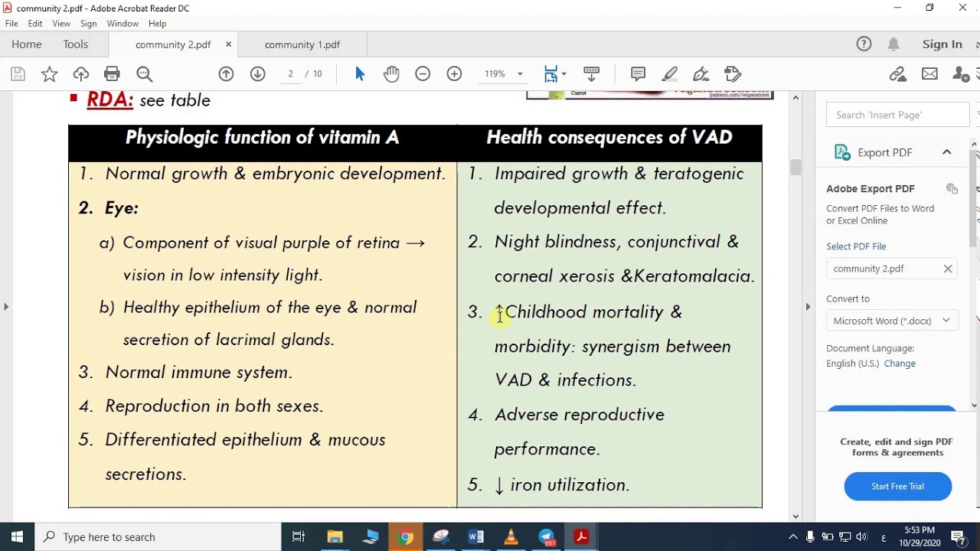Bookmark file with the star icon
980x551 pixels.
point(49,74)
